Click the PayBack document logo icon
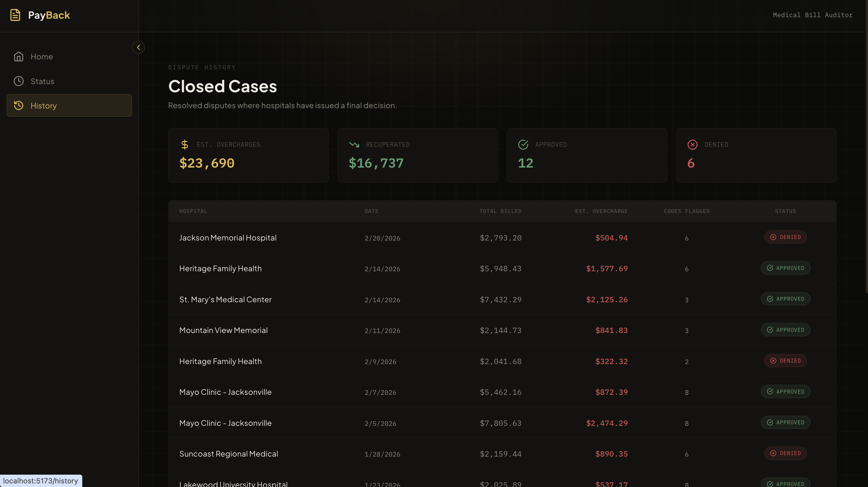This screenshot has width=868, height=487. click(15, 15)
